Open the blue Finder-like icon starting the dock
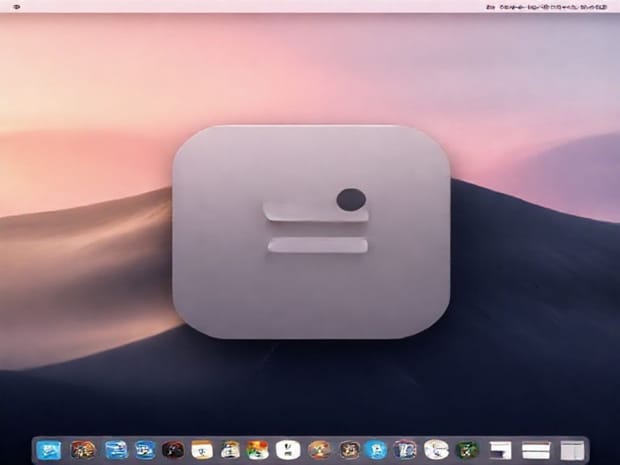 [49, 450]
